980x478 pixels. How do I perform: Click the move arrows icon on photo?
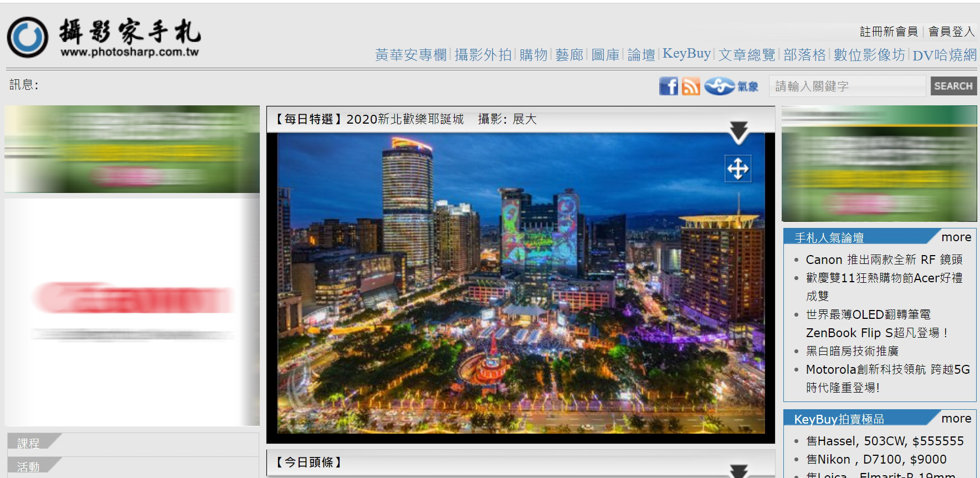tap(738, 169)
